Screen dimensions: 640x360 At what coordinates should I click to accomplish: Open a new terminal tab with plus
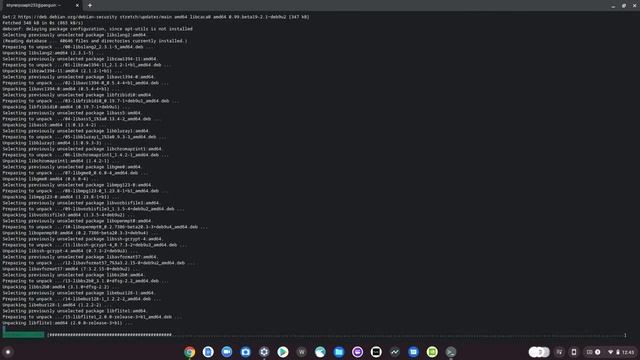(x=90, y=5)
